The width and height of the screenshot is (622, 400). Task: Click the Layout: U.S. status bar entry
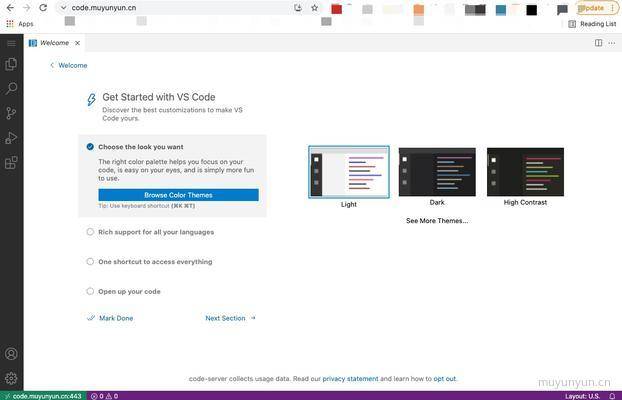pos(582,396)
